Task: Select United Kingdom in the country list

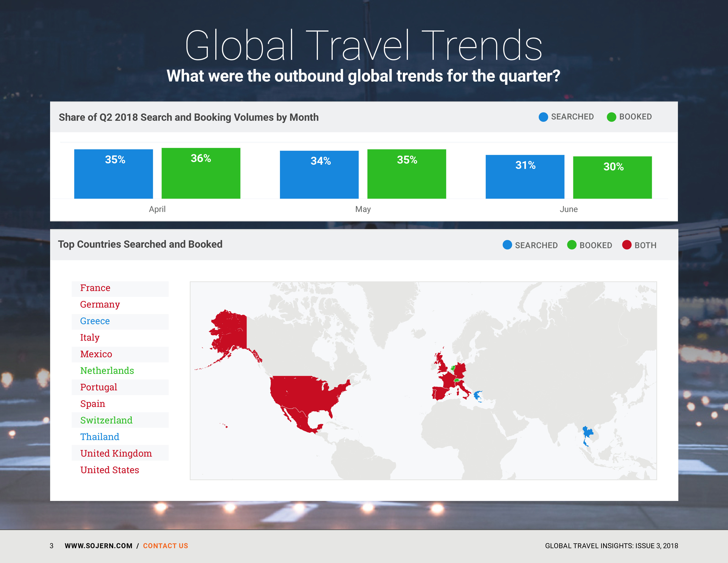Action: pos(116,453)
